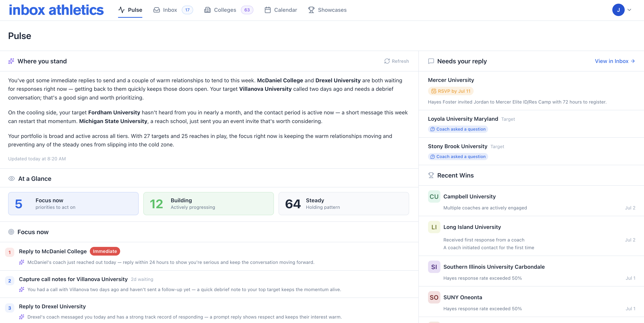Viewport: 644px width, 323px height.
Task: Click the Recent Wins trophy icon
Action: 431,175
